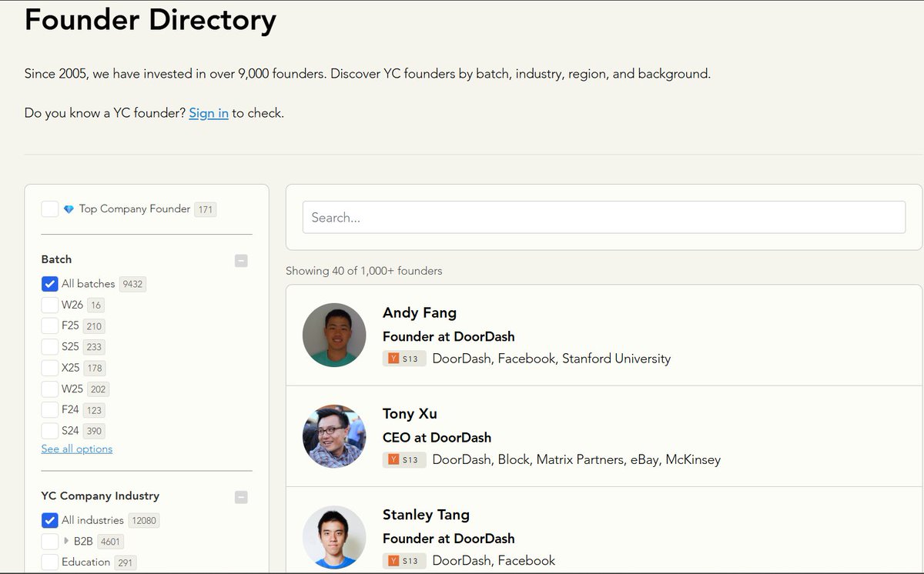924x574 pixels.
Task: Toggle the S24 batch checkbox
Action: (50, 431)
